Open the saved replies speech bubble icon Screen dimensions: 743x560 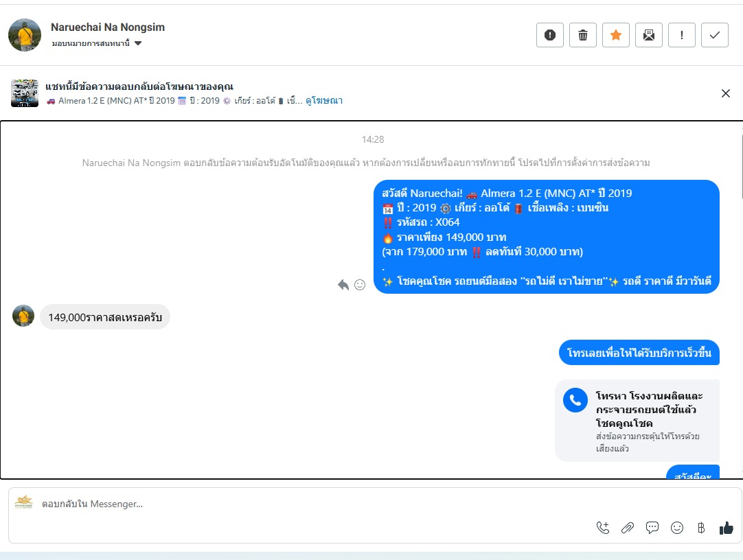[652, 527]
